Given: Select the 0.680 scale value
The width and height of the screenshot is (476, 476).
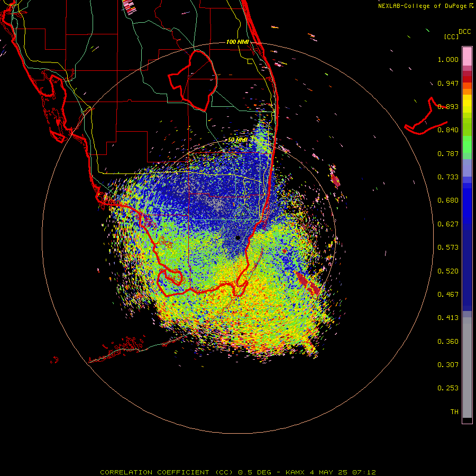Looking at the screenshot, I should 448,200.
